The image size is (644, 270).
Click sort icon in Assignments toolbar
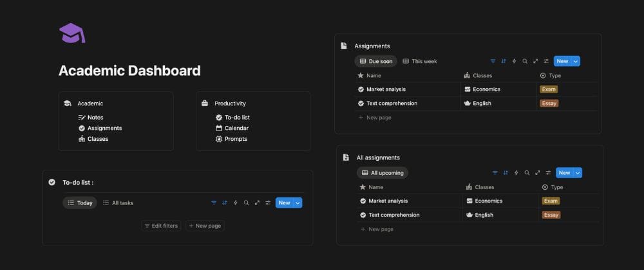click(x=504, y=62)
